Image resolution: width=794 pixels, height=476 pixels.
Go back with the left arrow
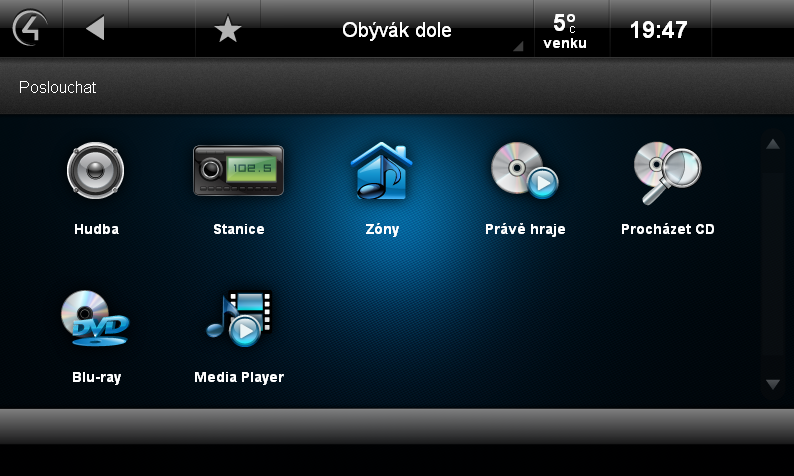tap(95, 28)
